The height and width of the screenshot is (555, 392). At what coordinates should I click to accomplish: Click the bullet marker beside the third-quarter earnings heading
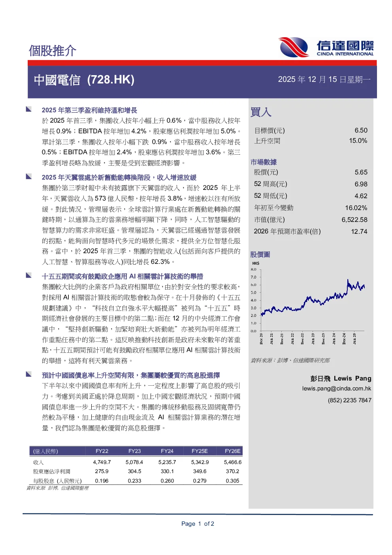point(29,109)
